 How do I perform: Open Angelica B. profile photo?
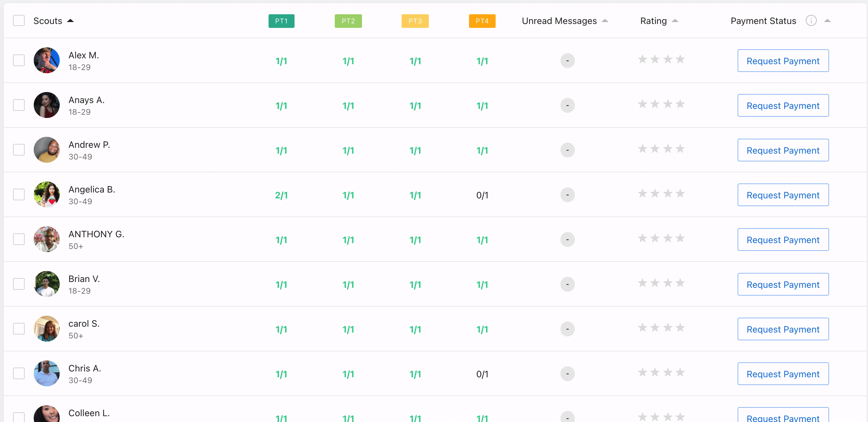click(x=47, y=195)
